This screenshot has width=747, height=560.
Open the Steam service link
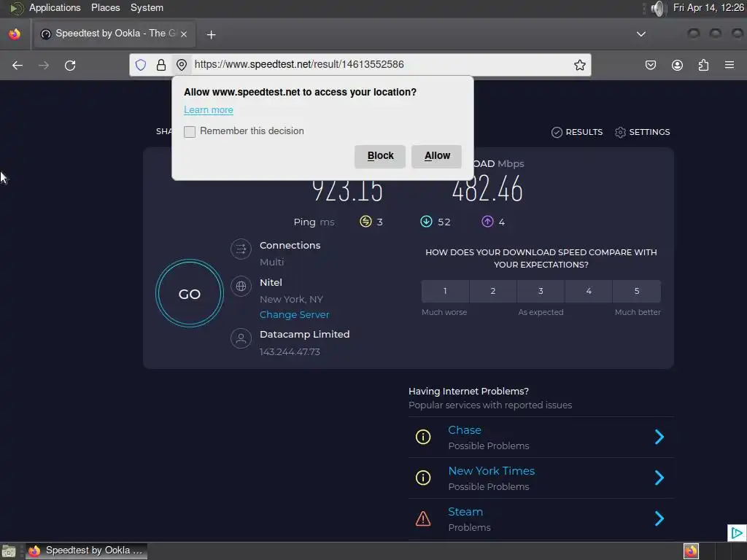465,512
